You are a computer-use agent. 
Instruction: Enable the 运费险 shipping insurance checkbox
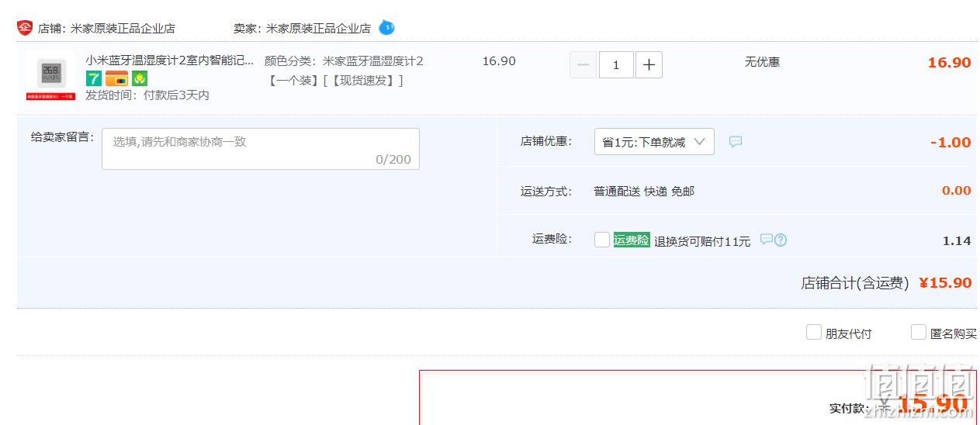(x=602, y=240)
